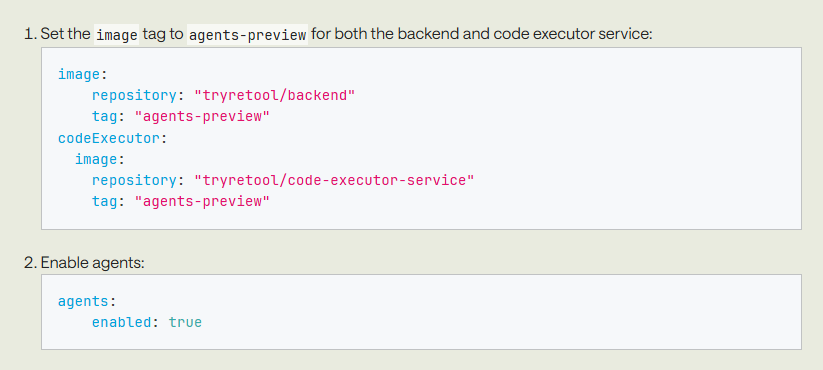Click the second "repository" key
823x370 pixels.
[134, 180]
